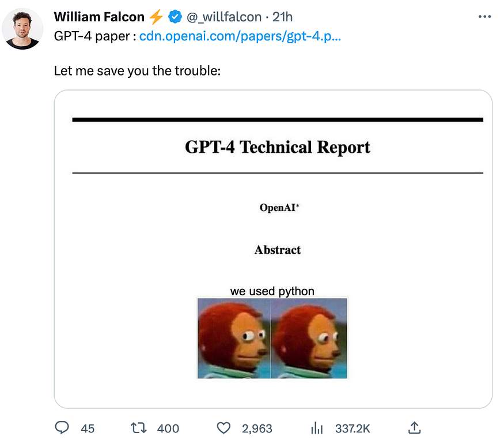The width and height of the screenshot is (504, 444).
Task: Like the tweet with the heart icon
Action: point(223,428)
